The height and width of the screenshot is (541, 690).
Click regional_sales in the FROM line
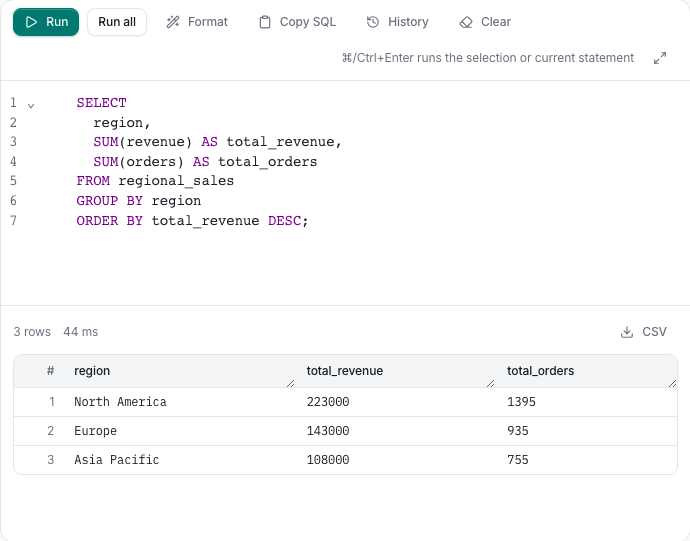176,181
